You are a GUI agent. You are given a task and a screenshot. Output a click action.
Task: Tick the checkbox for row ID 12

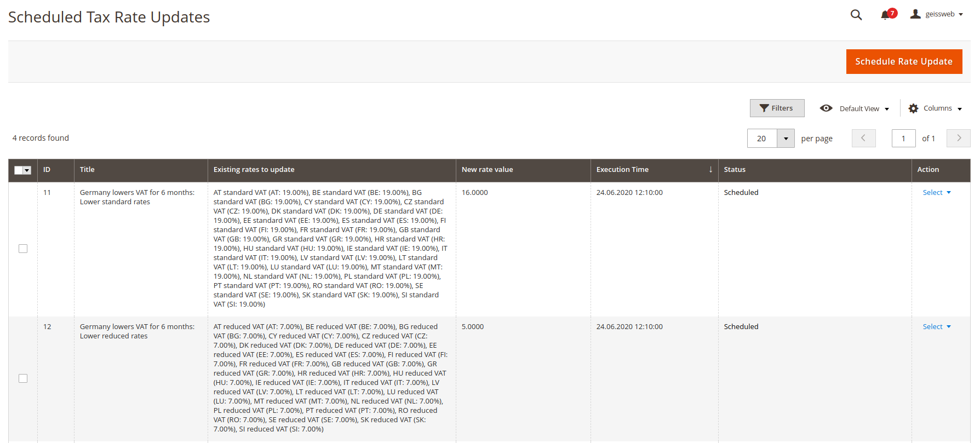tap(23, 378)
